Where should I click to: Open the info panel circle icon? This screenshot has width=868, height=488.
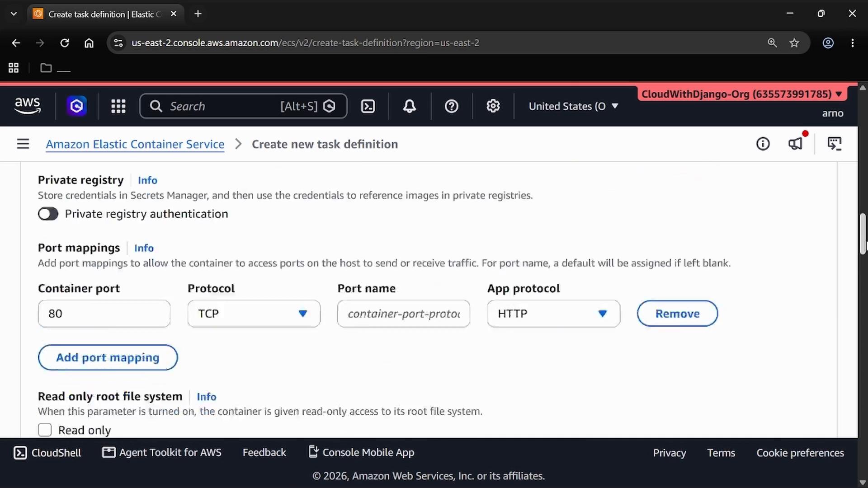763,144
